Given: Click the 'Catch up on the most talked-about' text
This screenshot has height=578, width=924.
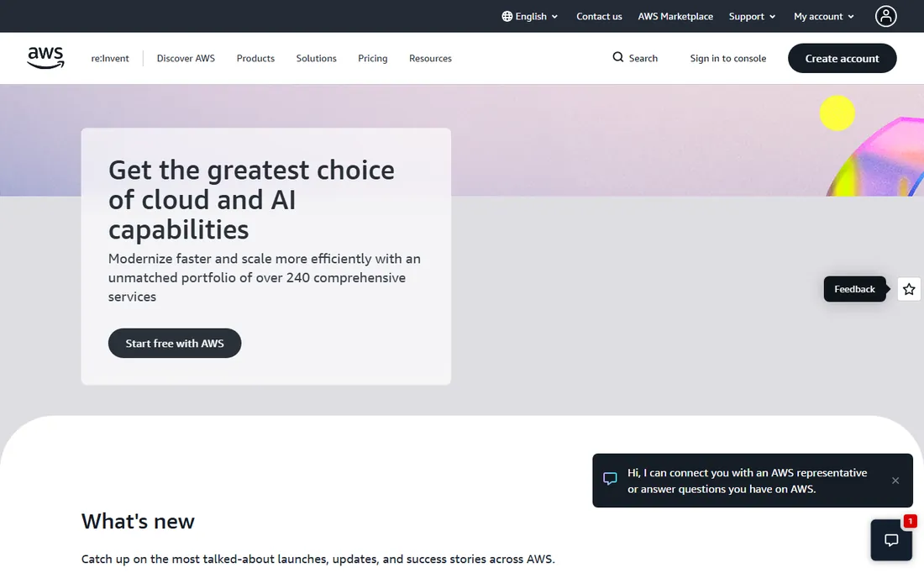Looking at the screenshot, I should point(318,559).
